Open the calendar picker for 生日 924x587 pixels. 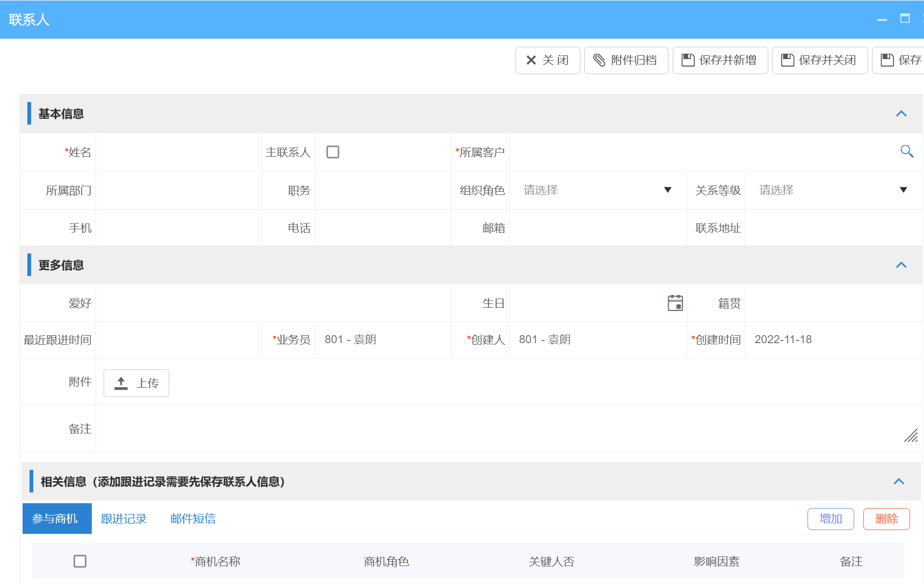[675, 302]
